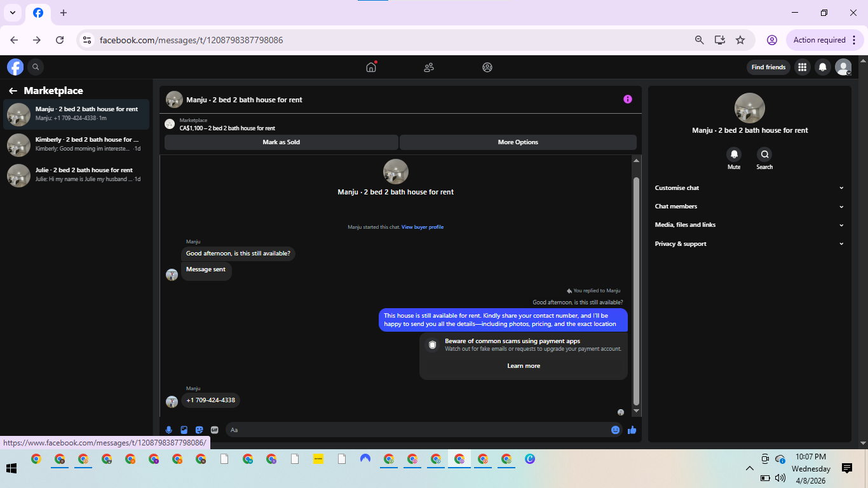
Task: Send a thumbs-up like
Action: pos(632,430)
